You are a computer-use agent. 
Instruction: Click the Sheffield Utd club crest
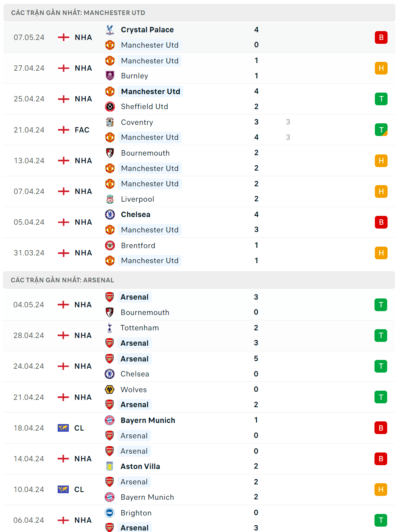pos(110,106)
